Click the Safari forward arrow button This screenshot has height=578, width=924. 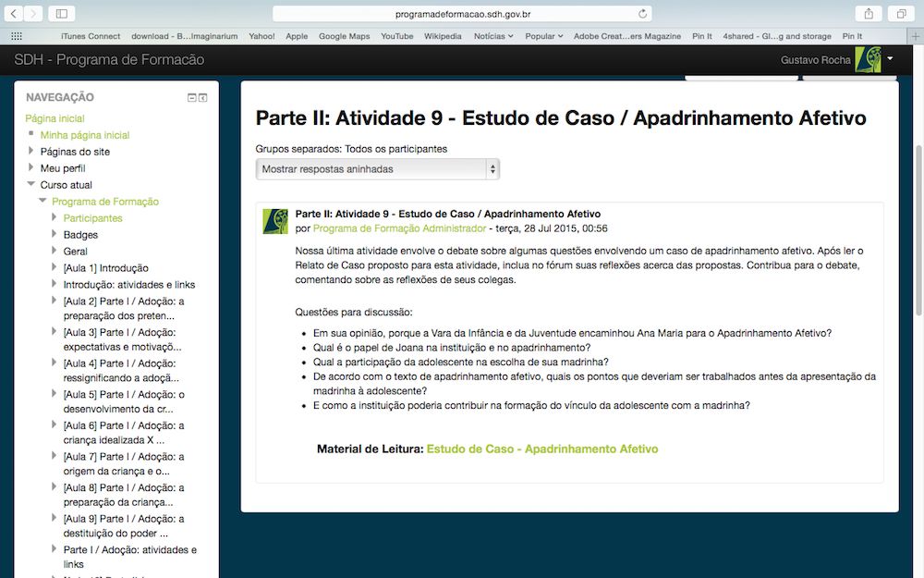(33, 14)
